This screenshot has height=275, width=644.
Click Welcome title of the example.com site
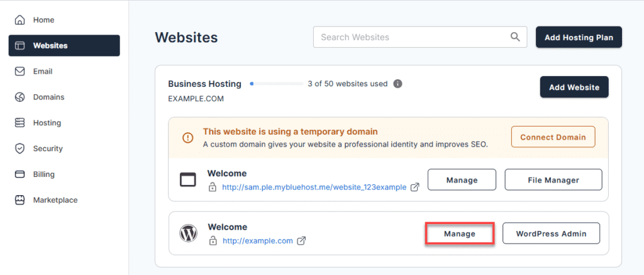click(x=228, y=227)
